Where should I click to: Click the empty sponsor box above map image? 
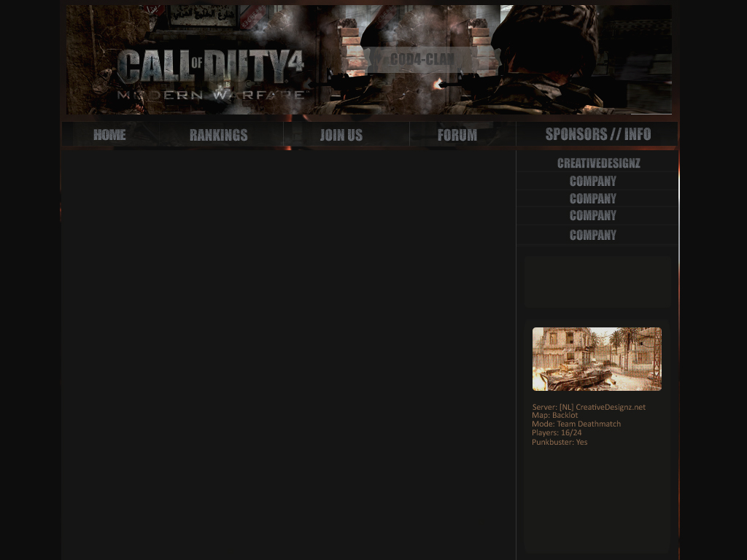[x=597, y=282]
